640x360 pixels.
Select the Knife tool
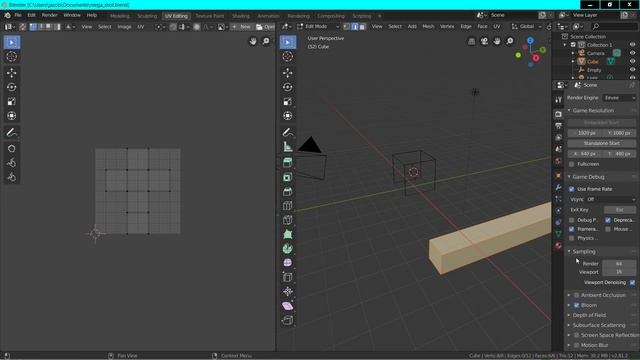pyautogui.click(x=288, y=220)
